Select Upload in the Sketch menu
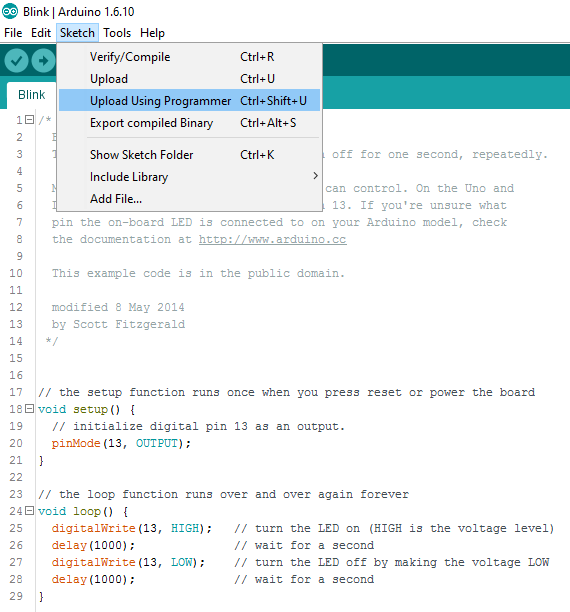The image size is (570, 612). (189, 79)
